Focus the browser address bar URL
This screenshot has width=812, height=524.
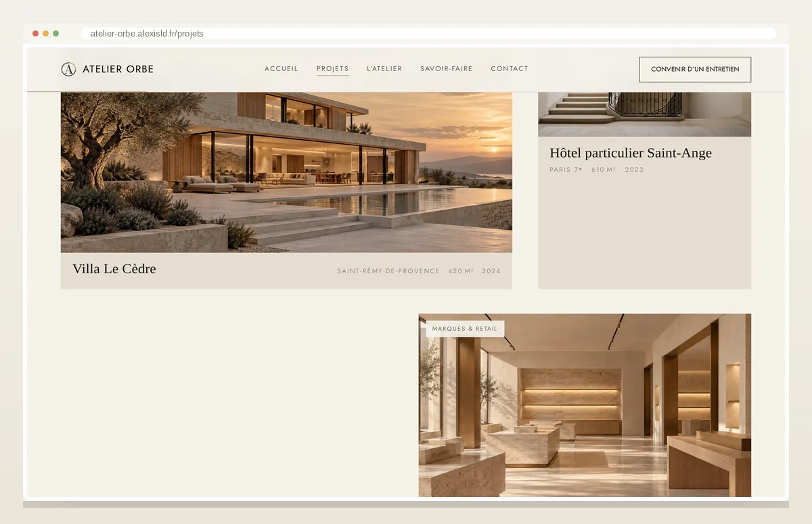point(428,33)
